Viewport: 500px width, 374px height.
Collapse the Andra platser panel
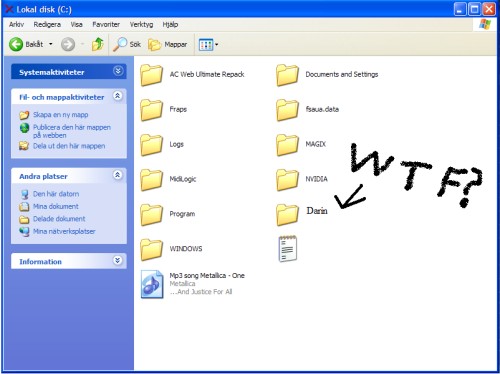tap(118, 175)
